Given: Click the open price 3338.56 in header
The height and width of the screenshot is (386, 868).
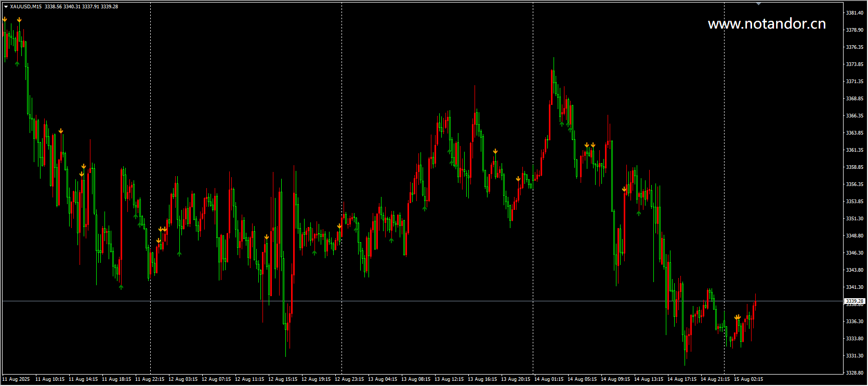Looking at the screenshot, I should pyautogui.click(x=53, y=7).
